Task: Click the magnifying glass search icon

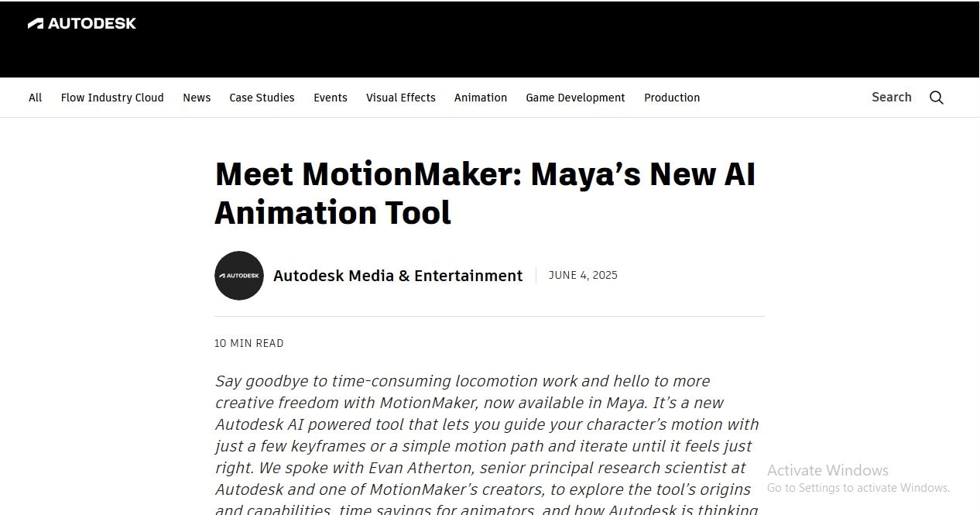Action: [x=937, y=97]
